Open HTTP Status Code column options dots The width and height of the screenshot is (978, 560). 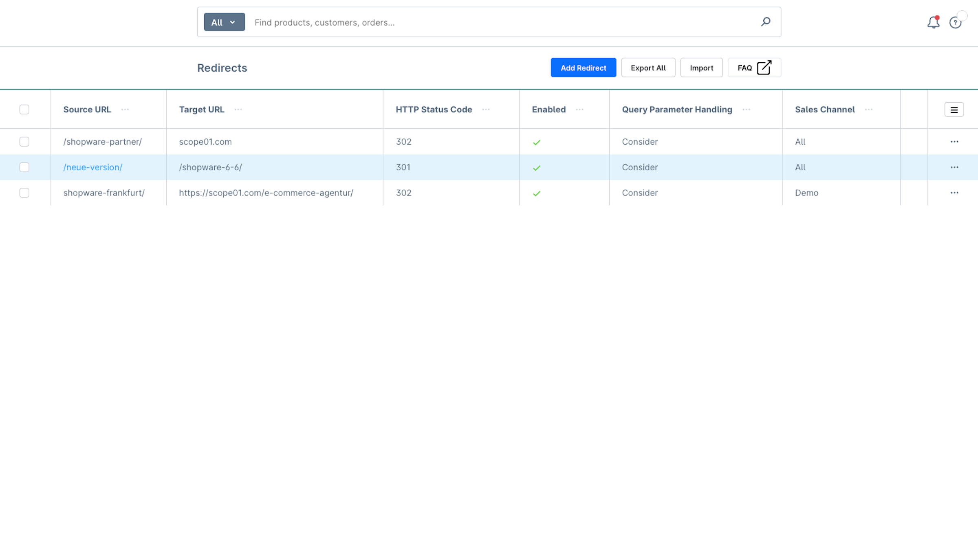(486, 109)
